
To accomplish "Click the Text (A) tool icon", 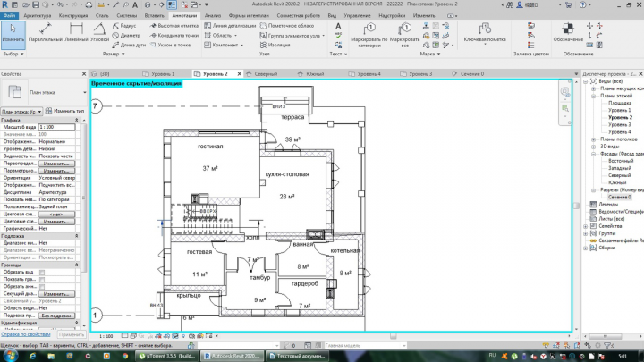I will (x=338, y=26).
